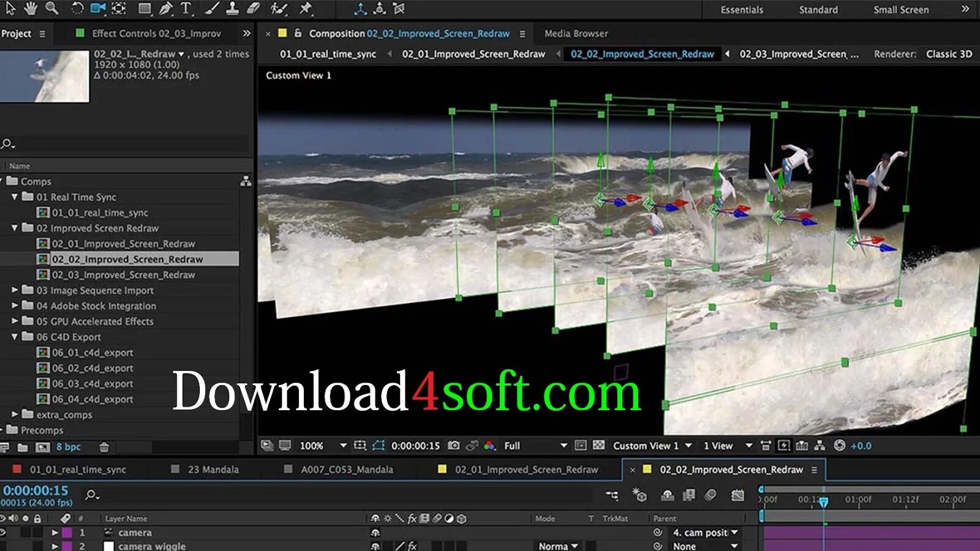Switch to World Axis mode
This screenshot has width=980, height=551.
[x=380, y=9]
